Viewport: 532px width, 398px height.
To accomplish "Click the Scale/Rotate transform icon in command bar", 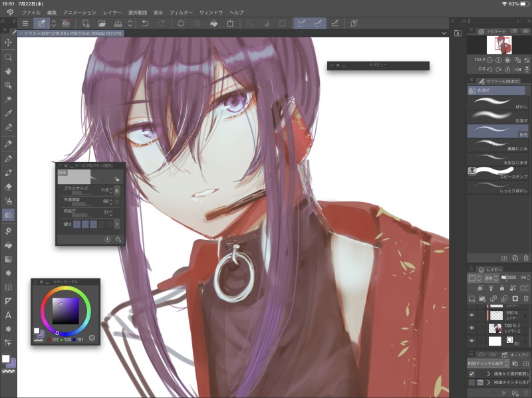I will 230,23.
